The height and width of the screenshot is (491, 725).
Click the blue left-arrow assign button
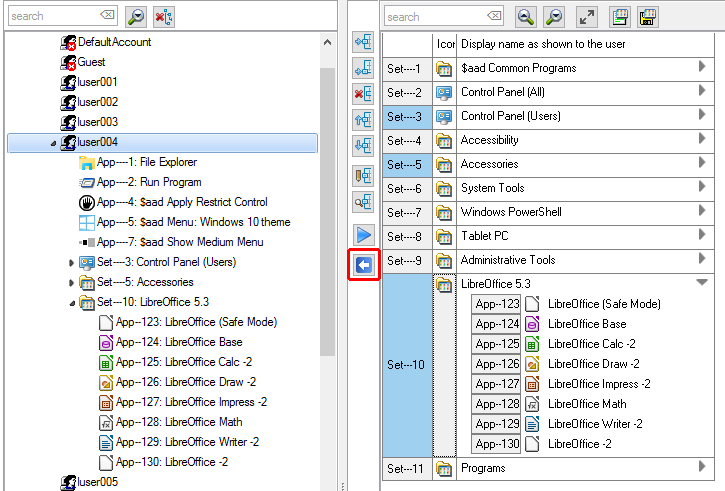click(363, 265)
